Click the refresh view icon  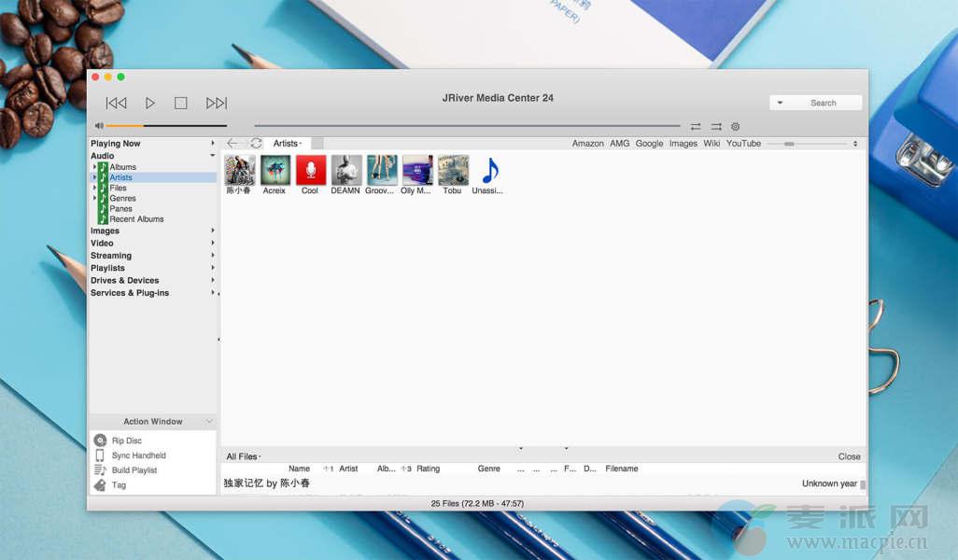pos(256,144)
